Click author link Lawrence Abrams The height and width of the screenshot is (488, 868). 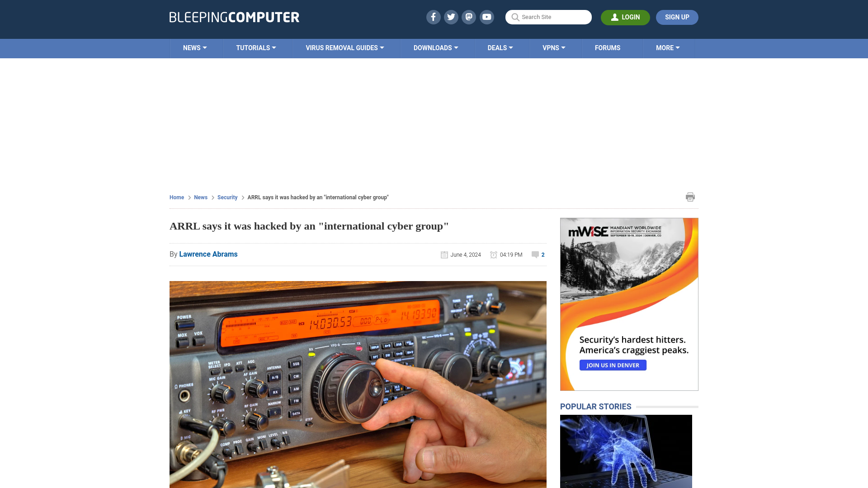pyautogui.click(x=208, y=254)
